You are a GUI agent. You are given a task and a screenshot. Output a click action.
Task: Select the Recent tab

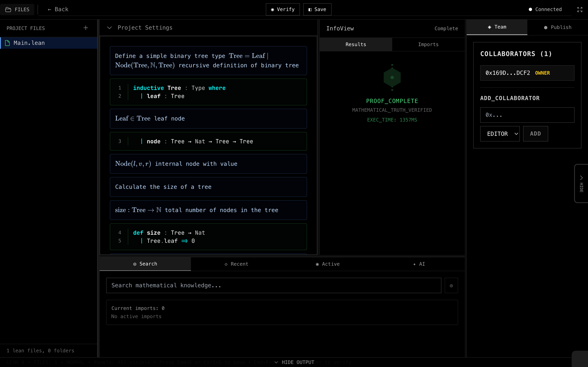(236, 264)
